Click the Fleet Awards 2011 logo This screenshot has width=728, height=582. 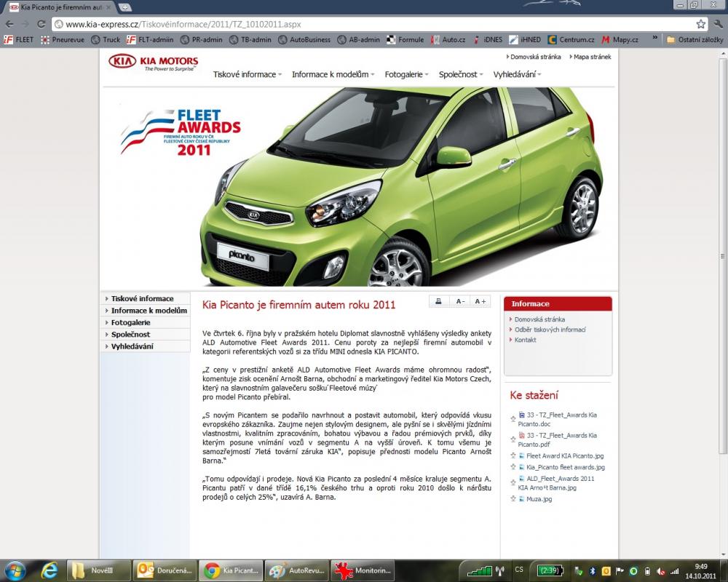[x=180, y=132]
